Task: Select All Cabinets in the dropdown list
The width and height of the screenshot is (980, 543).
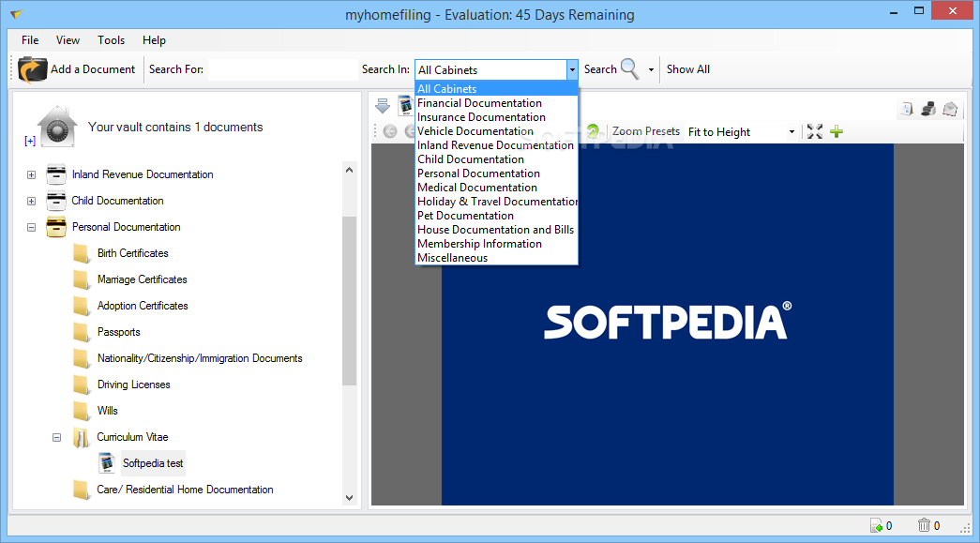Action: pos(496,89)
